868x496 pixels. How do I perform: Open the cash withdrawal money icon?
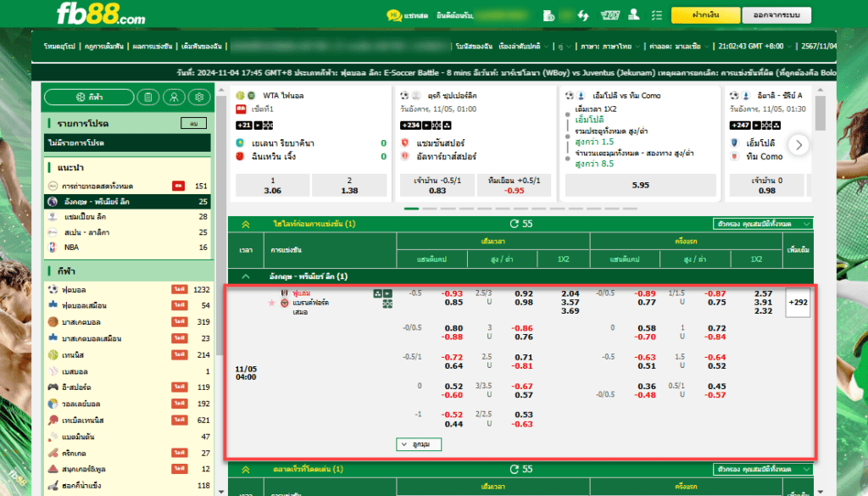click(x=610, y=15)
